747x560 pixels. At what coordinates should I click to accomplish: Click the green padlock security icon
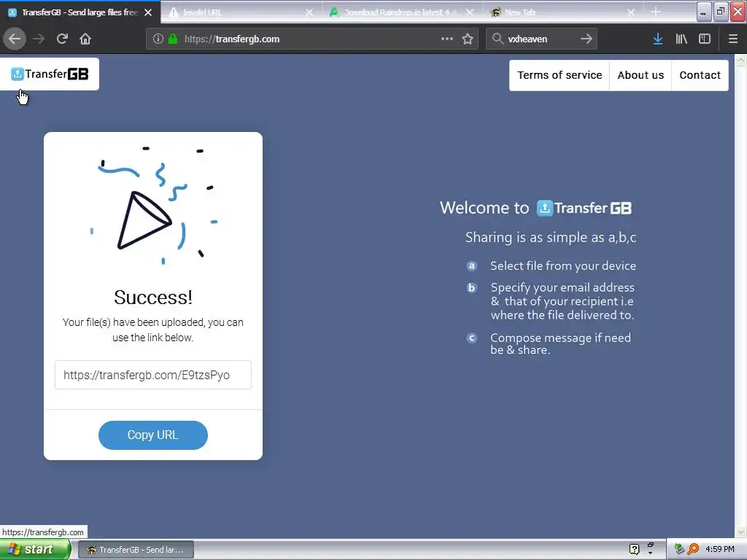pyautogui.click(x=173, y=39)
